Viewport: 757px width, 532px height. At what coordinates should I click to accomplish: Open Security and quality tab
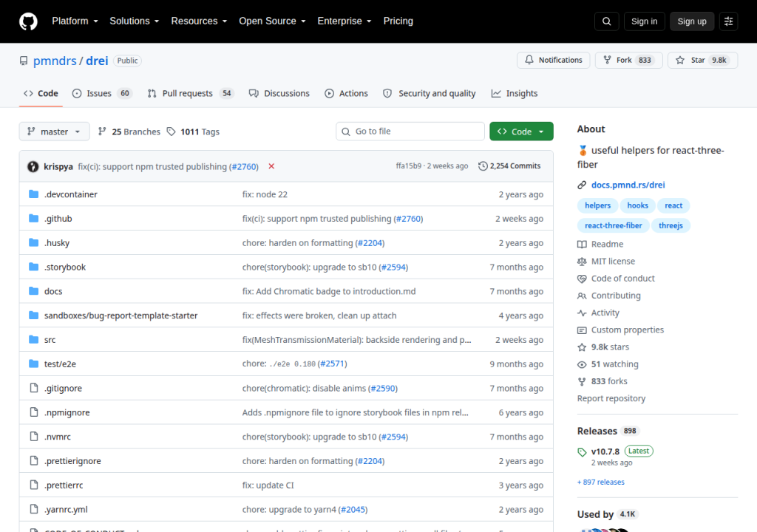pyautogui.click(x=430, y=94)
